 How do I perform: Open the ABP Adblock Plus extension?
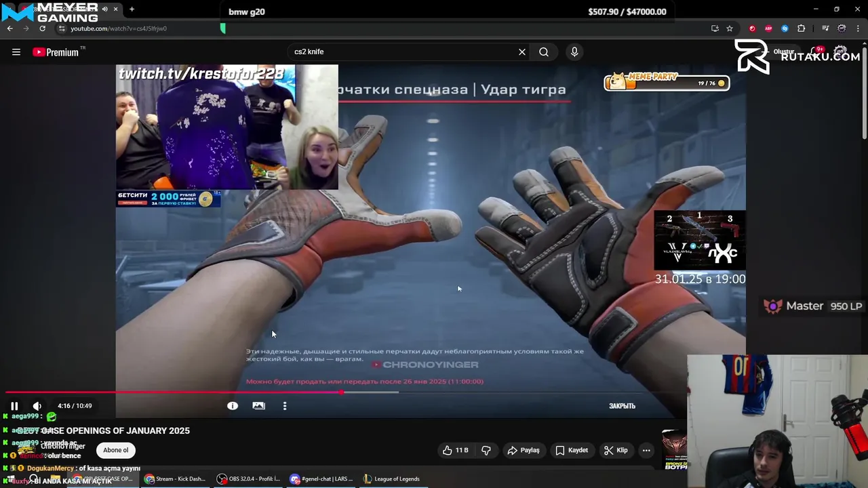[x=768, y=28]
